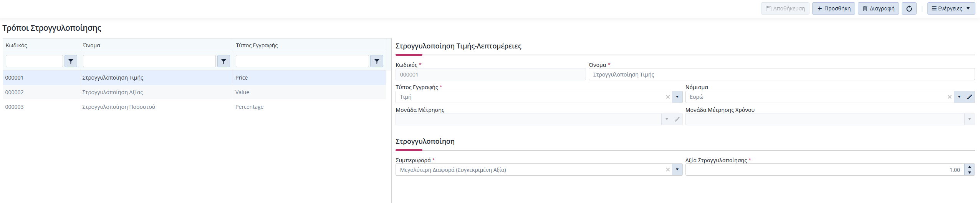Increase Αξία Στρογγυλοποίησης with up arrow
The width and height of the screenshot is (980, 203).
pos(970,167)
